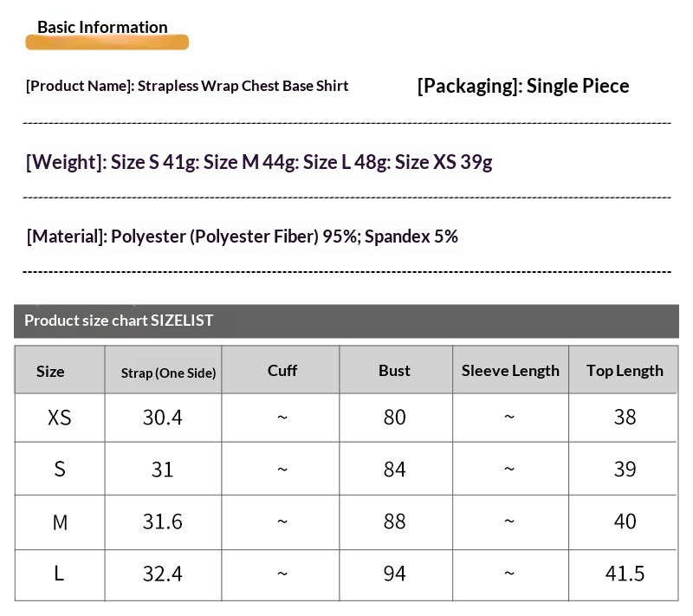Click the L size row label
693x616 pixels.
pyautogui.click(x=60, y=574)
